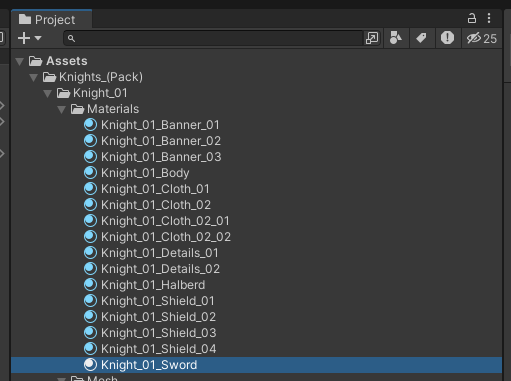Select the Knights_(Pack) folder
Viewport: 511px width, 381px height.
tap(101, 77)
